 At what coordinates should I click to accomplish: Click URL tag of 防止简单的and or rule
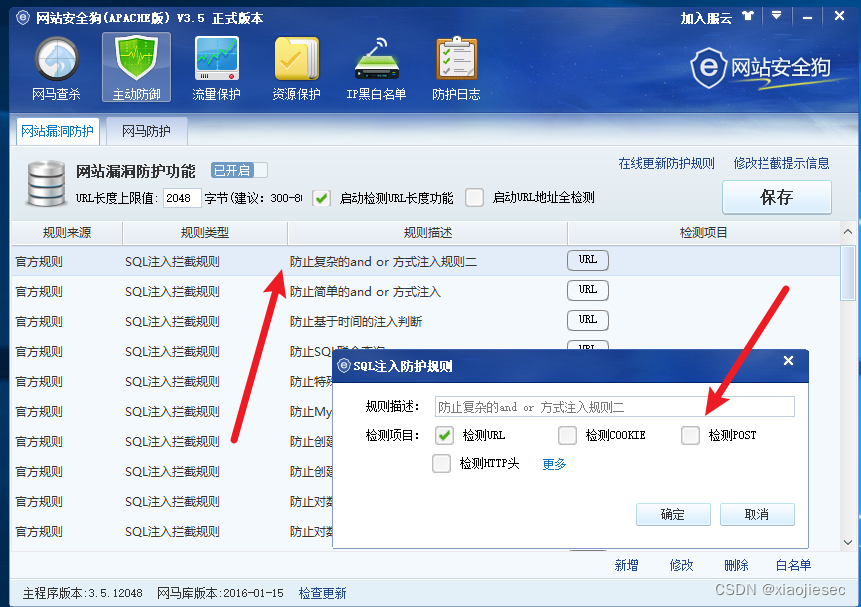(588, 289)
